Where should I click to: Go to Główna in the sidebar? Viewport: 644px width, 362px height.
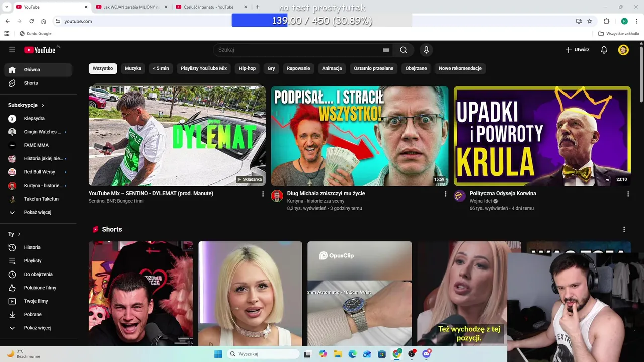(38, 70)
